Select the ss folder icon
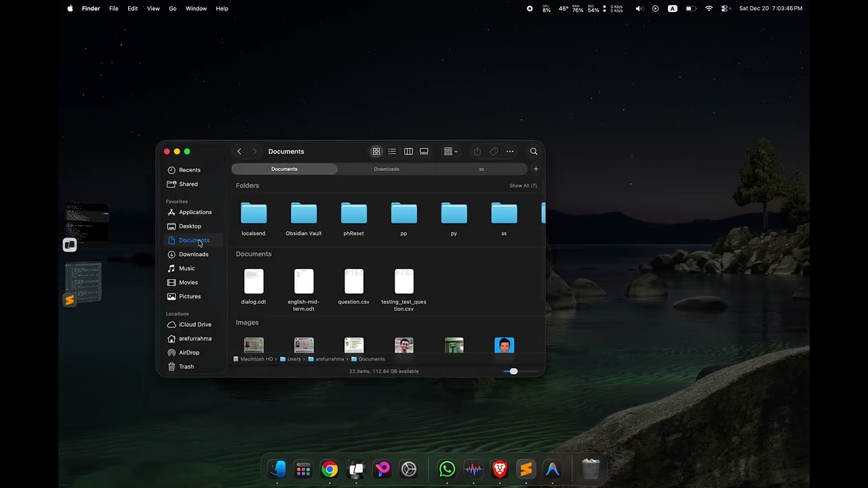 click(x=504, y=213)
